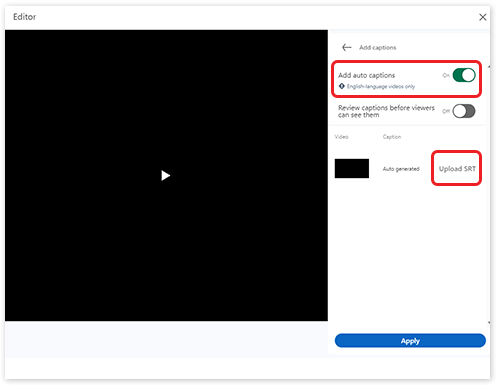Viewport: 500px width, 388px height.
Task: Enable Review captions before viewers toggle
Action: click(464, 111)
